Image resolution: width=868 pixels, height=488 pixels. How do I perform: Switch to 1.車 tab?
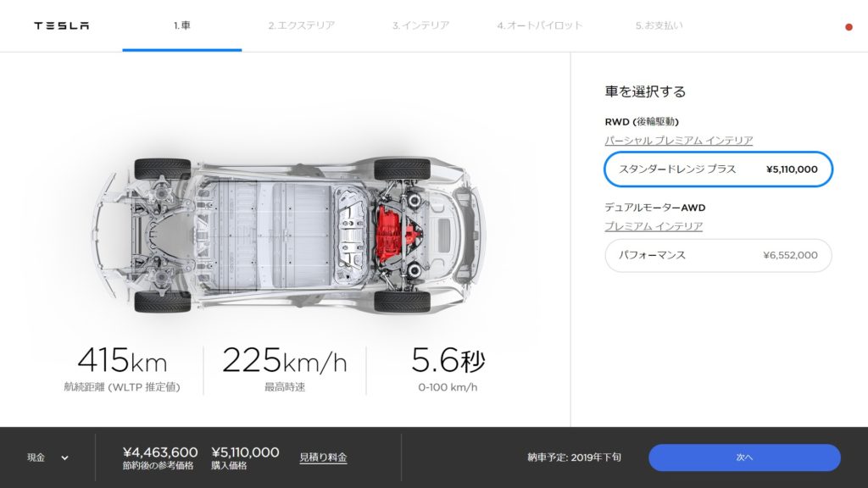coord(182,25)
